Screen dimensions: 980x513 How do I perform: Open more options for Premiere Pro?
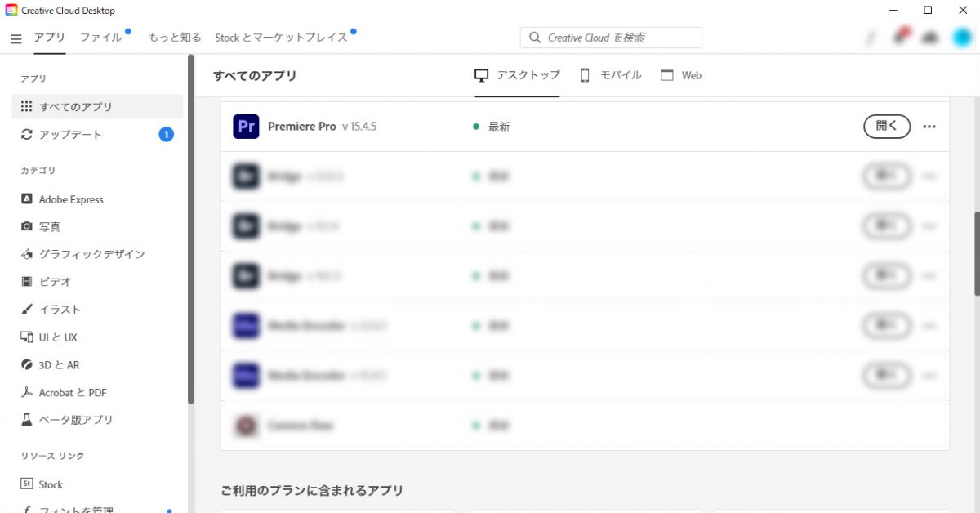[x=929, y=127]
